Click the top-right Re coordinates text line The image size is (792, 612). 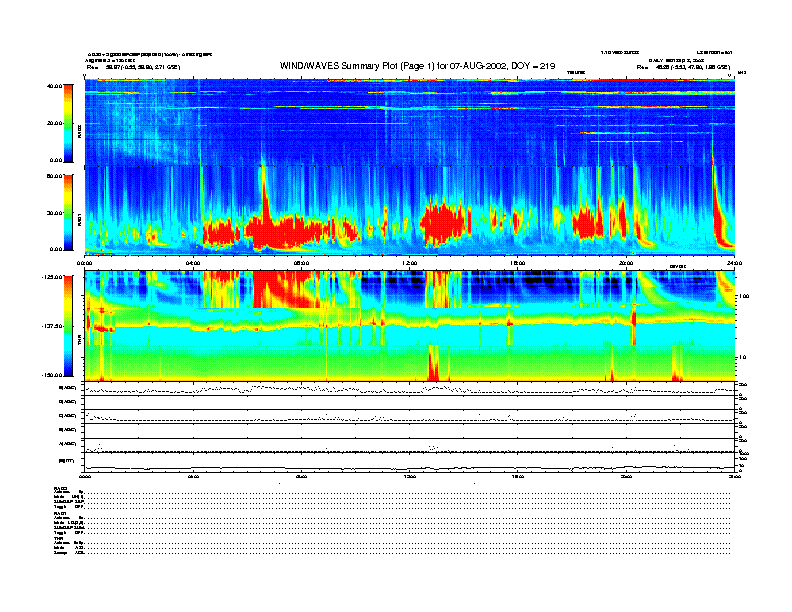(x=683, y=67)
